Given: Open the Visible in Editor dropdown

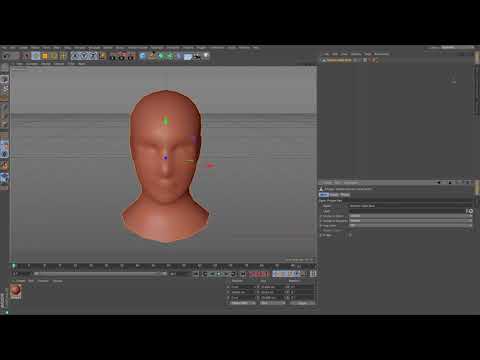Looking at the screenshot, I should click(410, 216).
